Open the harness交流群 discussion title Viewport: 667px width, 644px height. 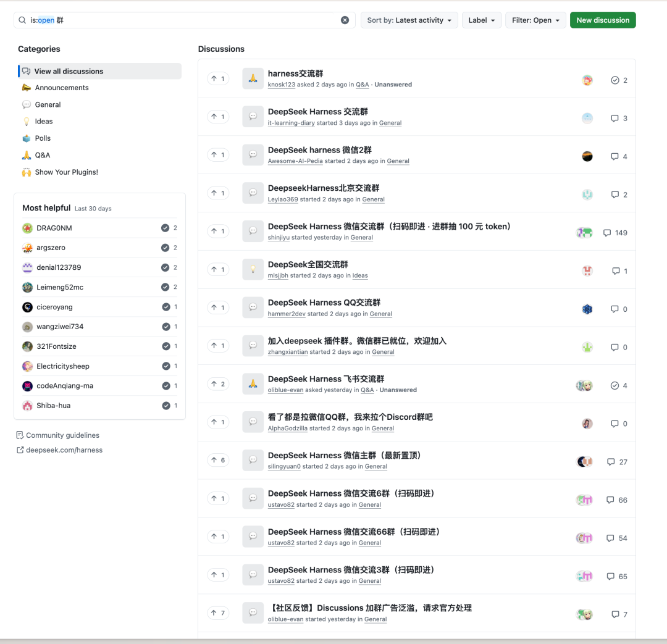pyautogui.click(x=295, y=73)
